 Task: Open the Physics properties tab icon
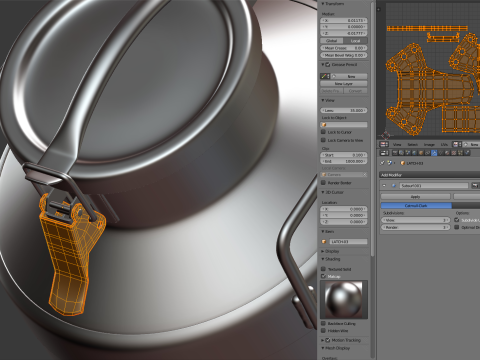pos(467,153)
